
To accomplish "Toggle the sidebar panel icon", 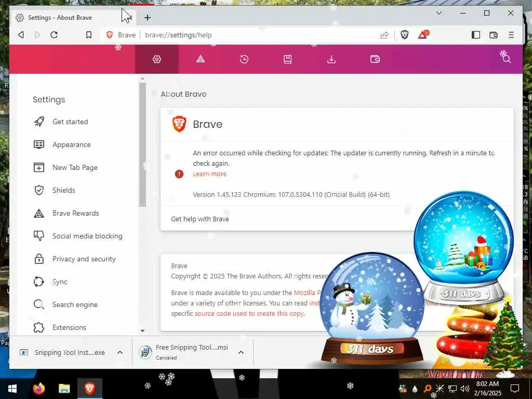I will point(476,35).
